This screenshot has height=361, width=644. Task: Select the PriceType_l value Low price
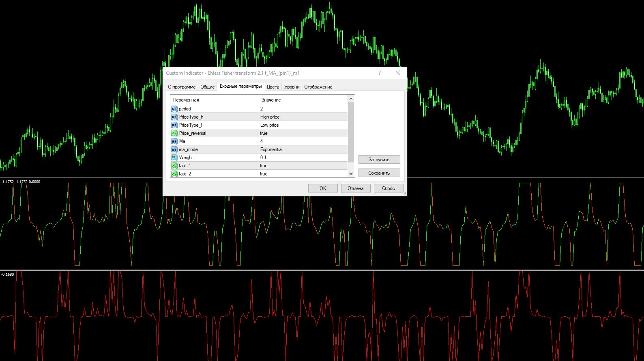click(303, 125)
